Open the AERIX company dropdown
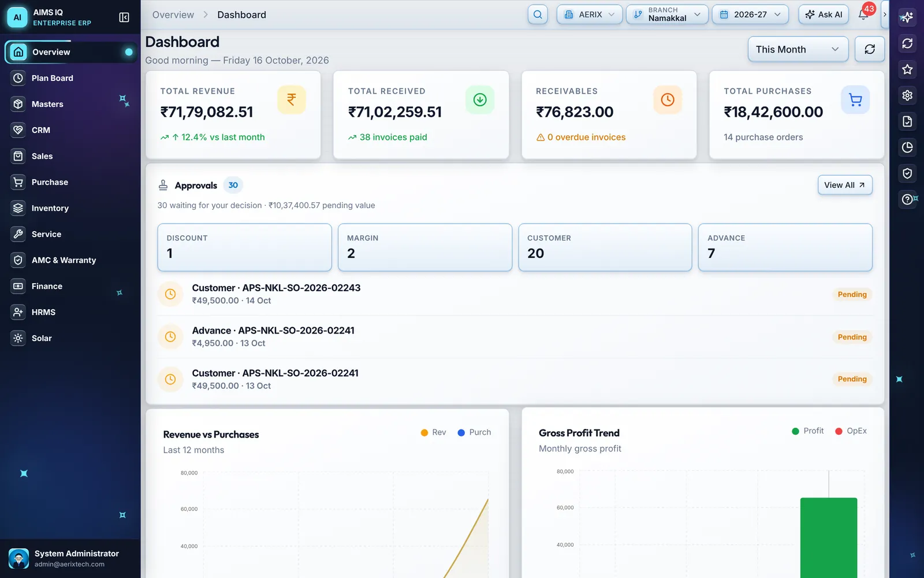Image resolution: width=924 pixels, height=578 pixels. (x=590, y=14)
